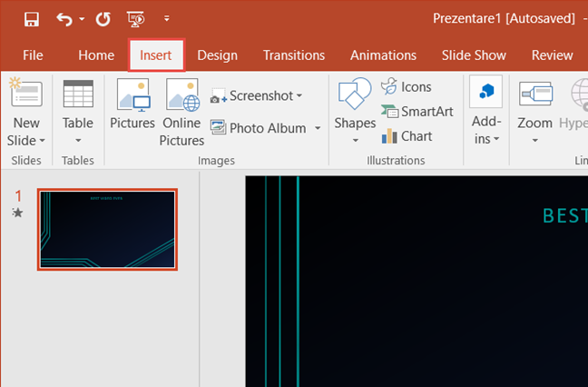Click the Repeat/Redo icon

pos(103,19)
